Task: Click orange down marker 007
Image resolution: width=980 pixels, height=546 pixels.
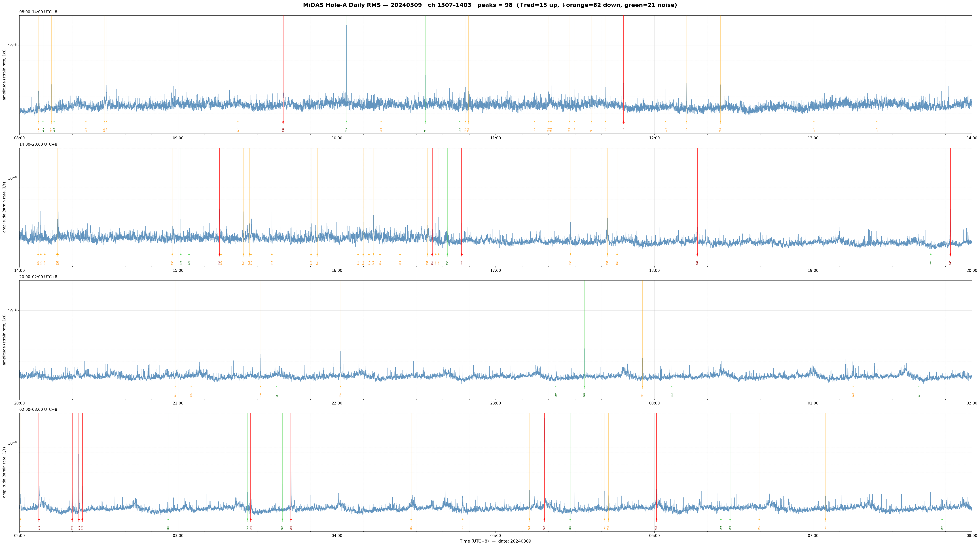Action: pyautogui.click(x=238, y=122)
